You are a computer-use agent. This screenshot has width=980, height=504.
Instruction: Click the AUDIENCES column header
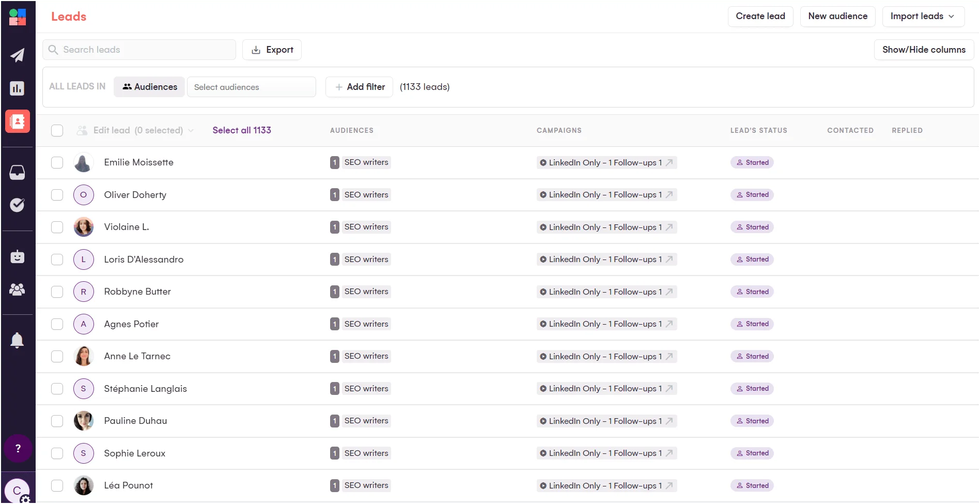pyautogui.click(x=352, y=130)
